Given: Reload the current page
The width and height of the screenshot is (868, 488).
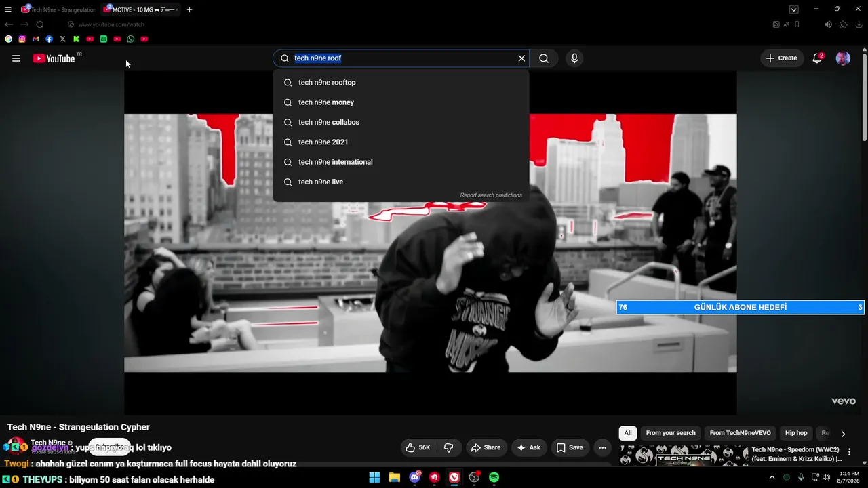Looking at the screenshot, I should (40, 24).
